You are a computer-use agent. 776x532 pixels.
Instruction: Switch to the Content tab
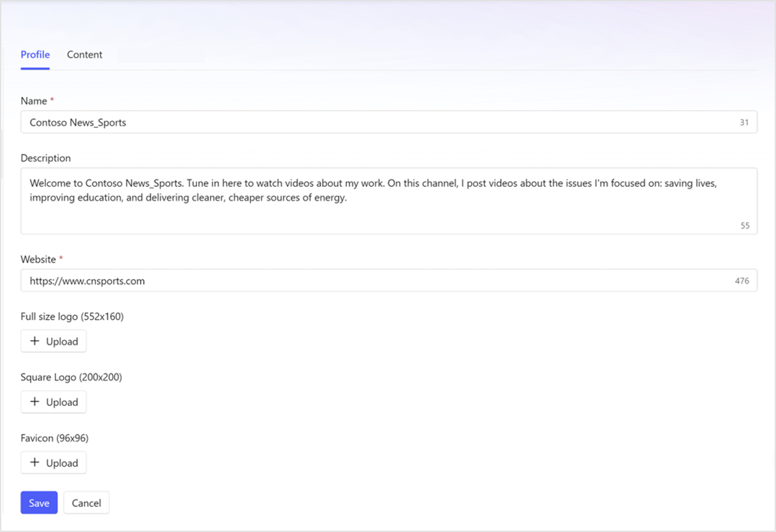[x=85, y=55]
